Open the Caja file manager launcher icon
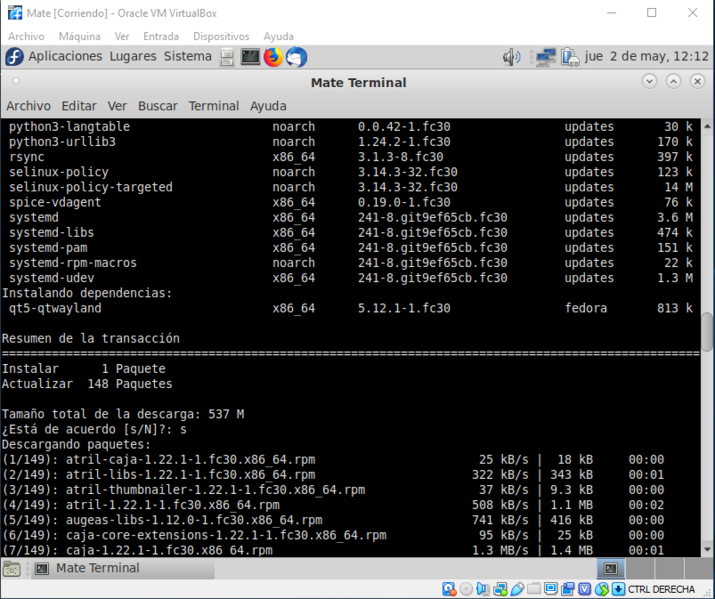 tap(227, 57)
